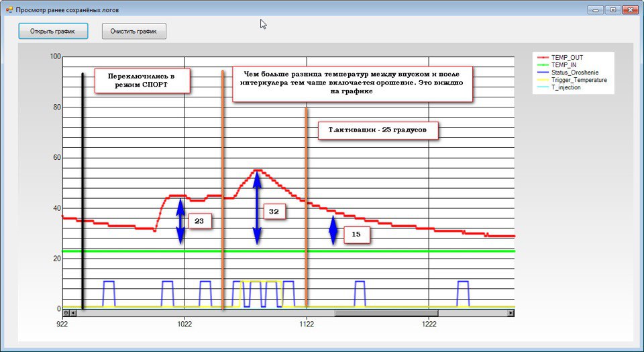The height and width of the screenshot is (352, 644).
Task: Click T_injection legend entry
Action: [566, 87]
